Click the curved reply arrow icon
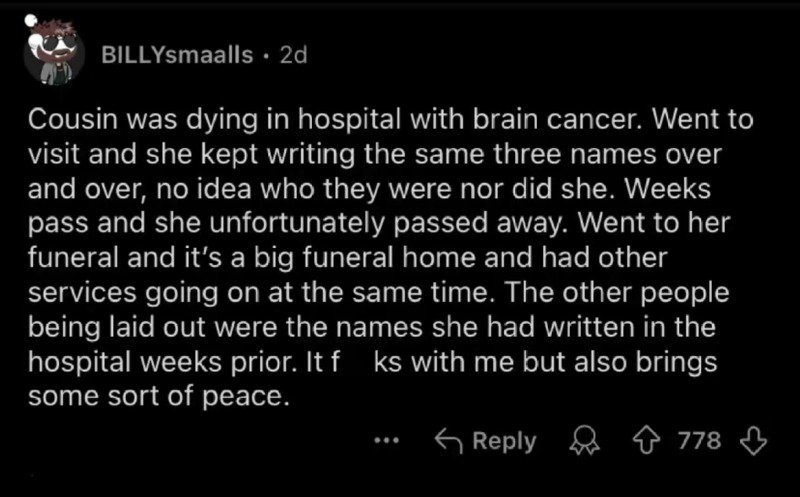800x497 pixels. click(447, 441)
